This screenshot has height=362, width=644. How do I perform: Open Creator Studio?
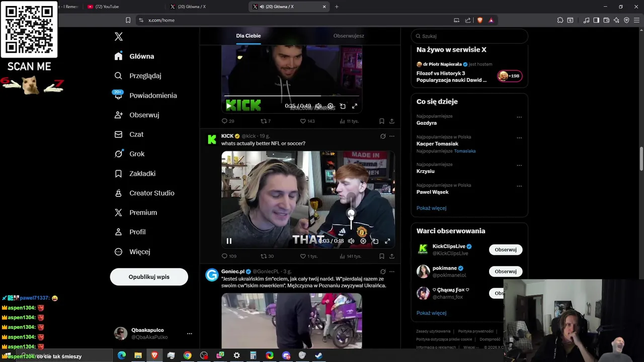click(144, 193)
